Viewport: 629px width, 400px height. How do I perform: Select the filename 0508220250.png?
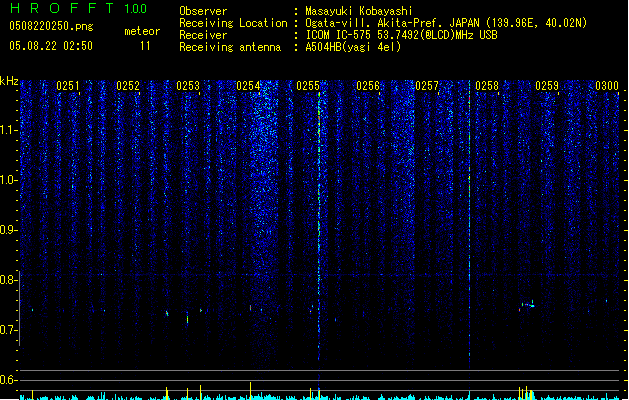pos(51,26)
